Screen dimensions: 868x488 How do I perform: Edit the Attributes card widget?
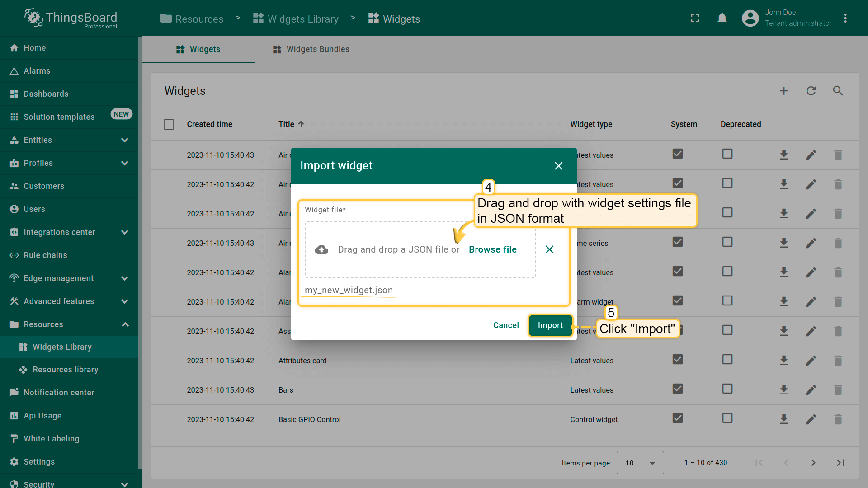point(811,361)
